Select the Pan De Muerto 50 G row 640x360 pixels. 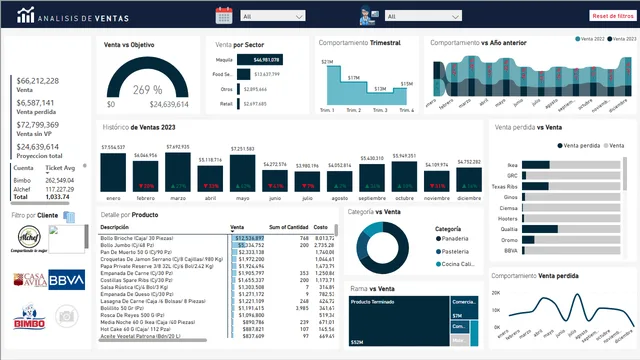pyautogui.click(x=217, y=252)
